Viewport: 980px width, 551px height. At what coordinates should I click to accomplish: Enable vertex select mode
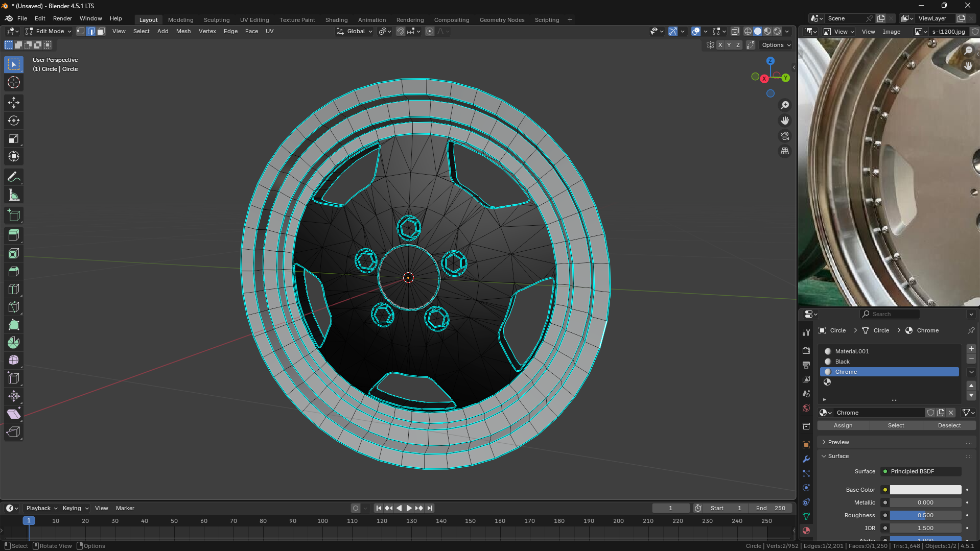pos(81,31)
